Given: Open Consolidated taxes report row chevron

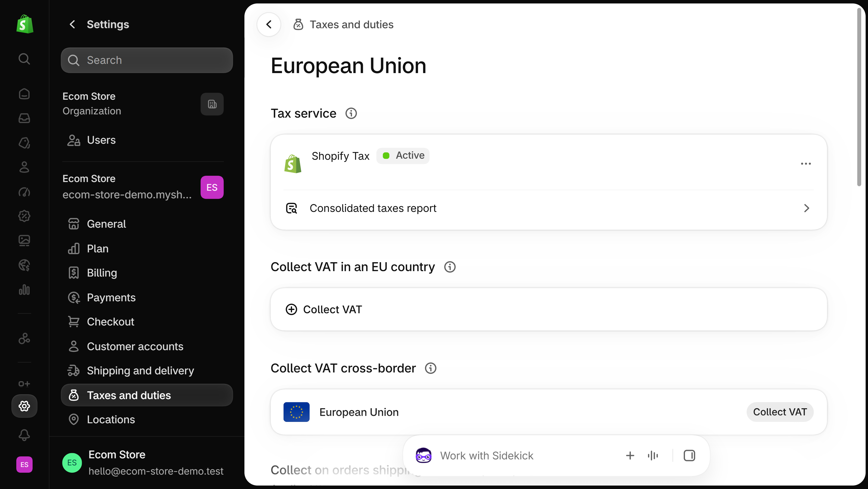Looking at the screenshot, I should [x=807, y=208].
